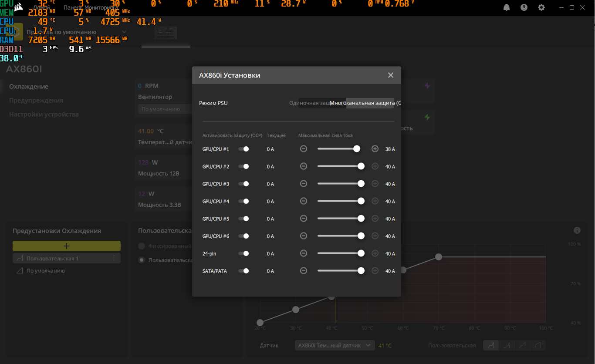Click the 38 A value for GPU/CPU #1
This screenshot has height=364, width=595.
(x=390, y=149)
